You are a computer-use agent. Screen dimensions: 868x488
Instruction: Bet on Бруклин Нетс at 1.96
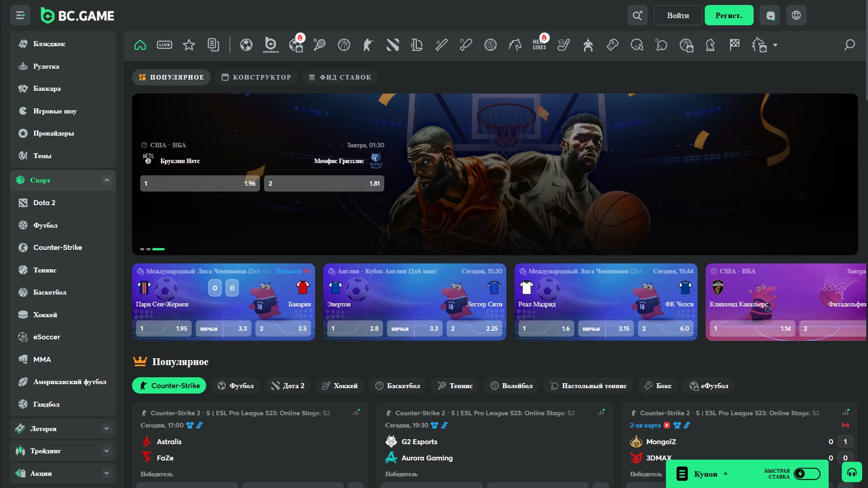pos(200,183)
